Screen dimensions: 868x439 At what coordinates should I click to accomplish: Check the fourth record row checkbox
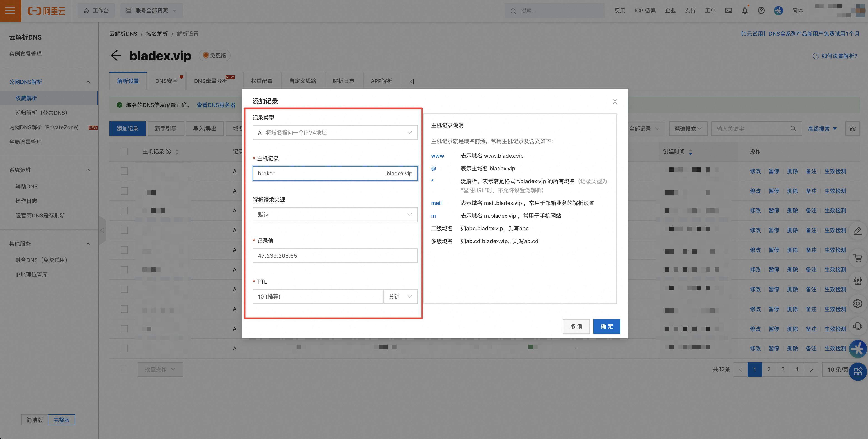124,230
